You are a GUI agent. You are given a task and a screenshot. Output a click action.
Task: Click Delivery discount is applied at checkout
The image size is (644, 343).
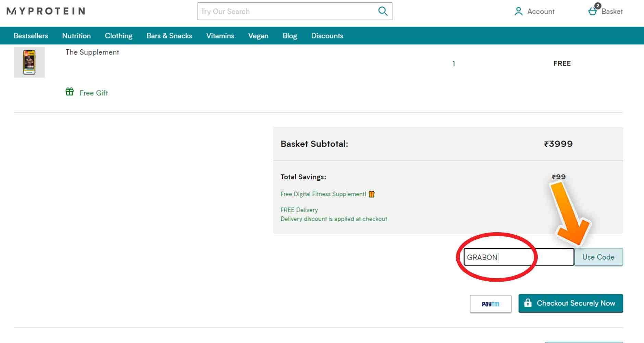(334, 219)
